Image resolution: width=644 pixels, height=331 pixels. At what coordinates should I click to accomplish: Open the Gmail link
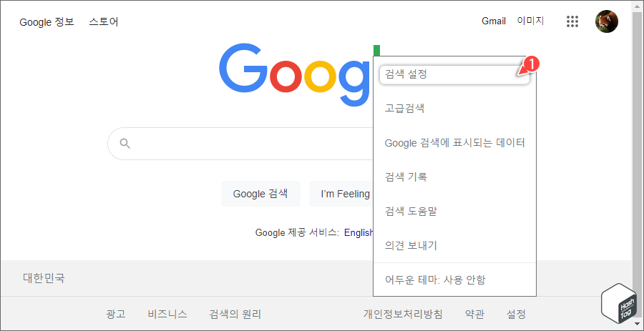click(x=494, y=21)
